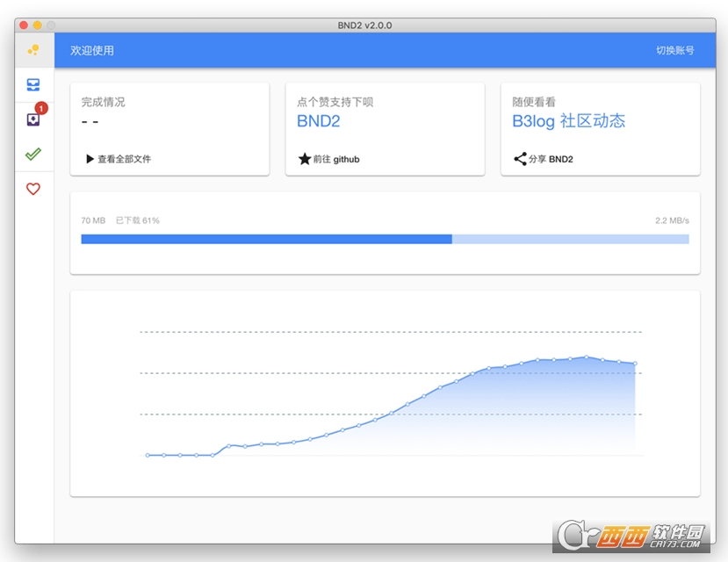Click the first data point on speed chart
Image resolution: width=728 pixels, height=562 pixels.
[x=148, y=455]
